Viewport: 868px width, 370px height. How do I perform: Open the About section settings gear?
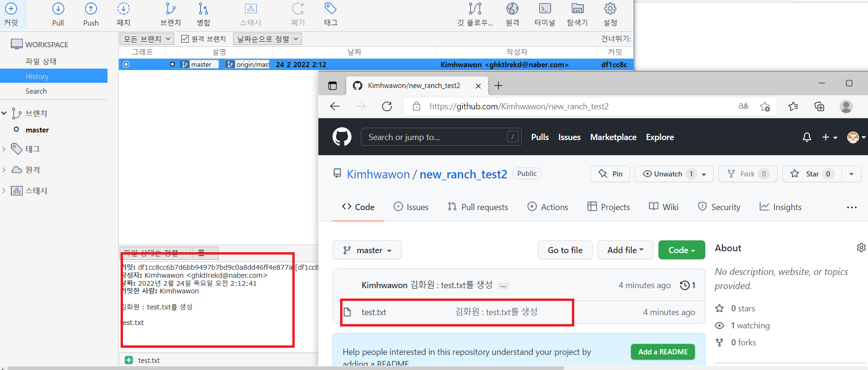861,247
